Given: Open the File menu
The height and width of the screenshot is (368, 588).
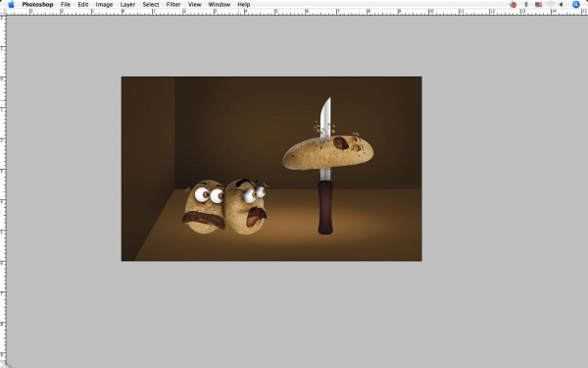Looking at the screenshot, I should point(66,5).
